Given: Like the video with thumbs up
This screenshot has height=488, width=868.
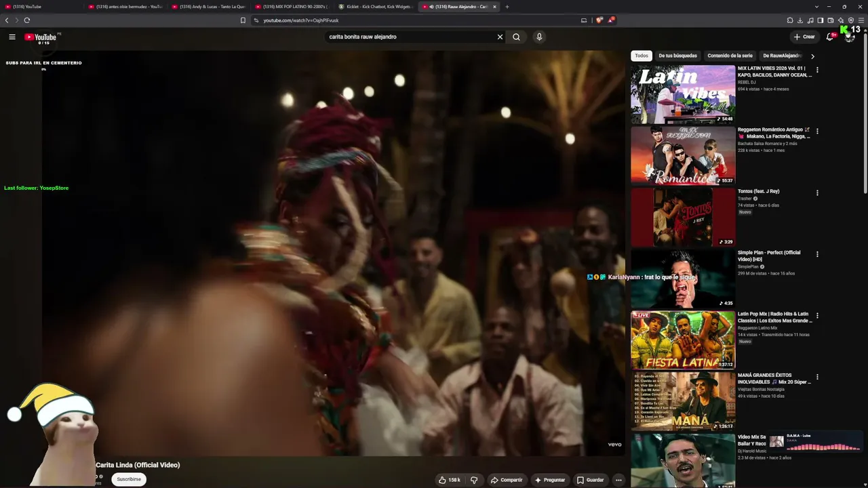Looking at the screenshot, I should point(449,480).
